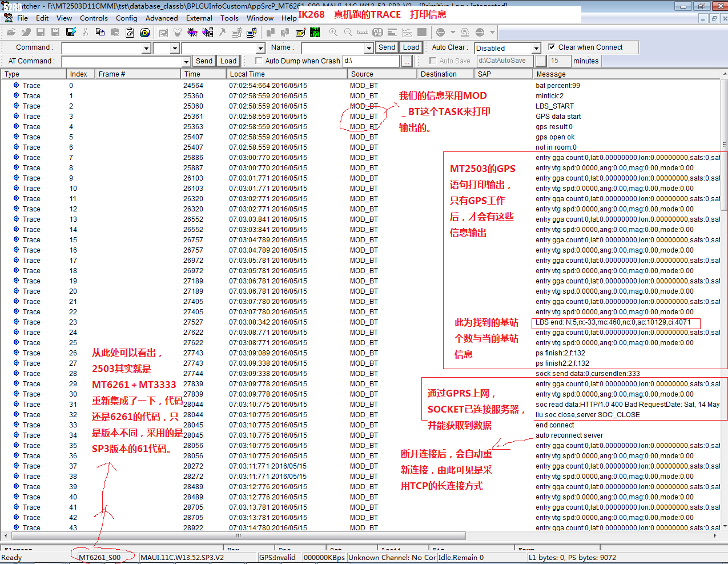Click the clipboard with eraser icon
Image resolution: width=728 pixels, height=564 pixels.
click(x=130, y=32)
